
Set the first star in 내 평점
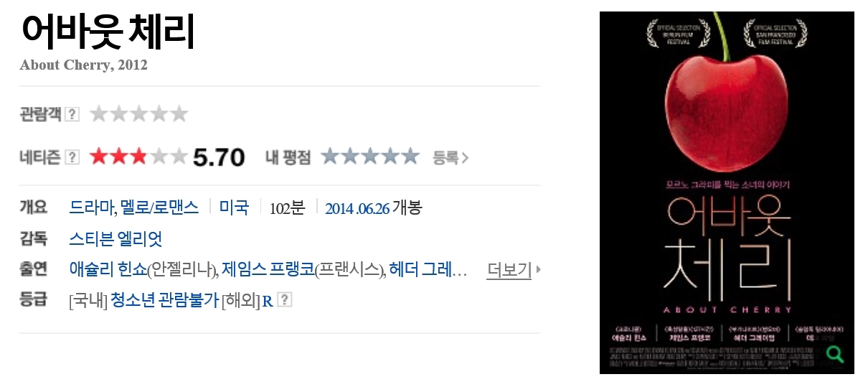pos(330,156)
